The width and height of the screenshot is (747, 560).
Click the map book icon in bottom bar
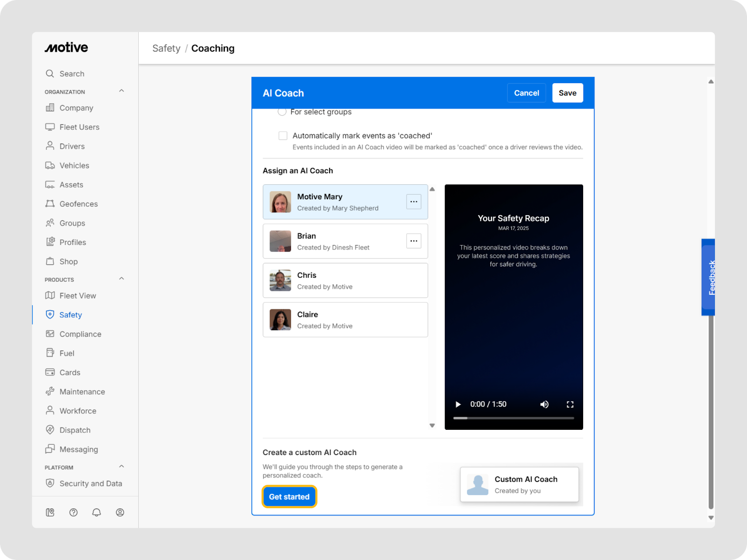(x=50, y=512)
